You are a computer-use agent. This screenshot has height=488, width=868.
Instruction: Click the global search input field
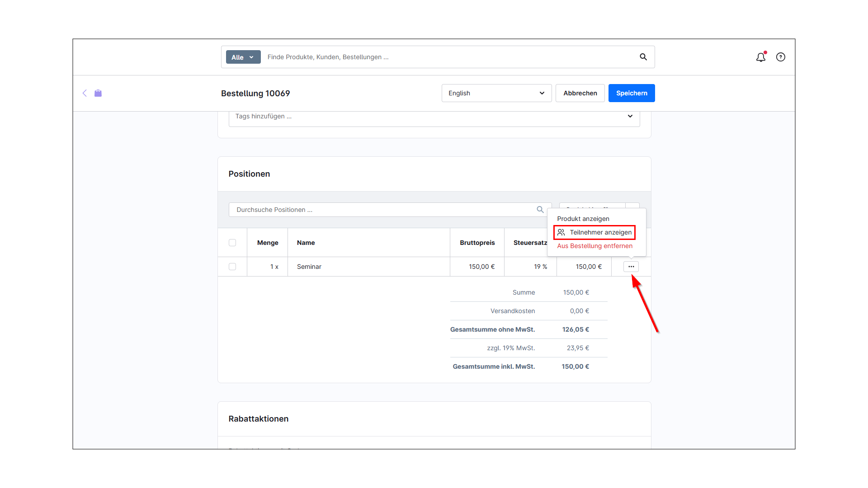(448, 57)
